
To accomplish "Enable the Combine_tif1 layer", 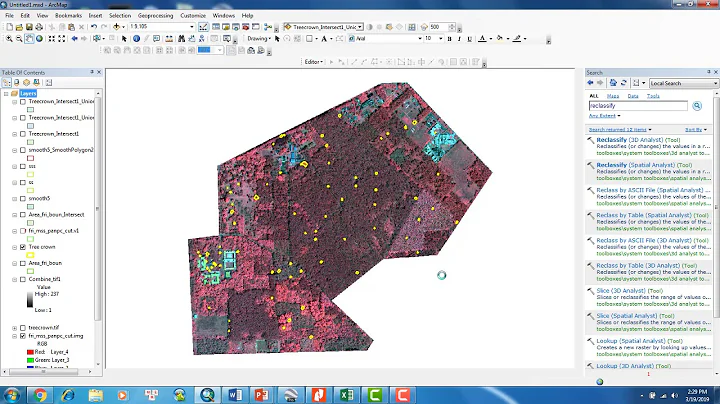I will [23, 279].
